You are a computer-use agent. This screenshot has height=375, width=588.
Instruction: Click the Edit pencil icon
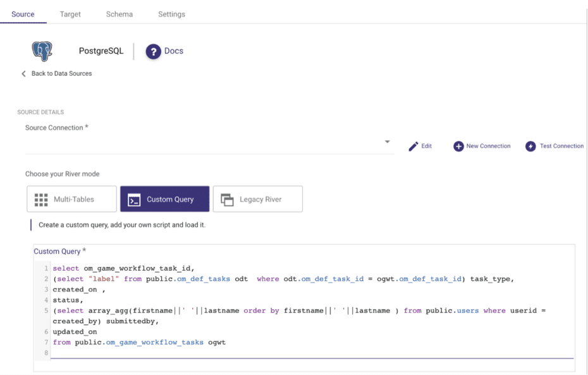pyautogui.click(x=413, y=146)
